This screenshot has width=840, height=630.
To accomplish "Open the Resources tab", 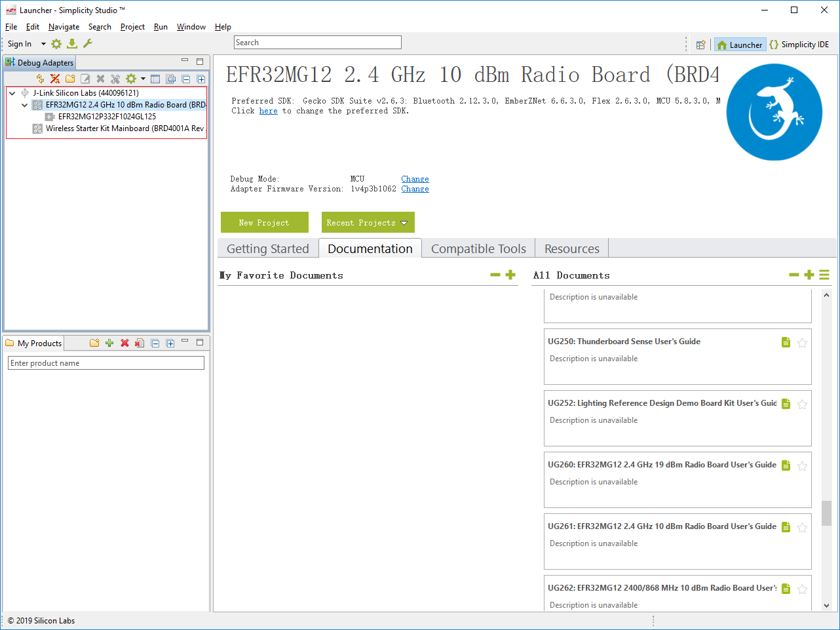I will 572,248.
